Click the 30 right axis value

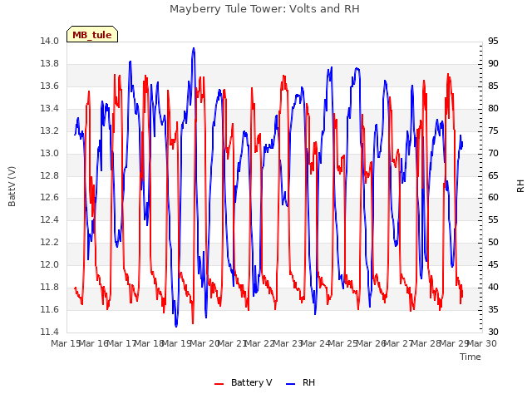tap(493, 332)
